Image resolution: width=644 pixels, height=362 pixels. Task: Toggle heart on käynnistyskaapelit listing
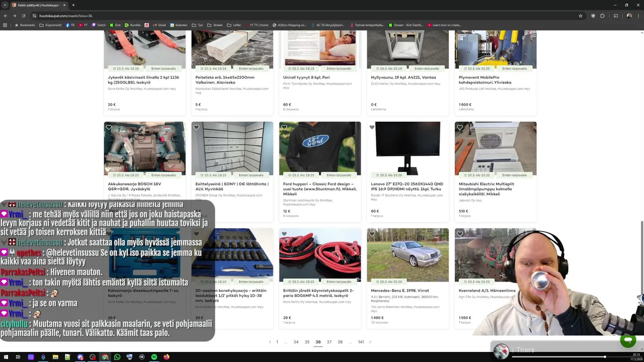284,234
